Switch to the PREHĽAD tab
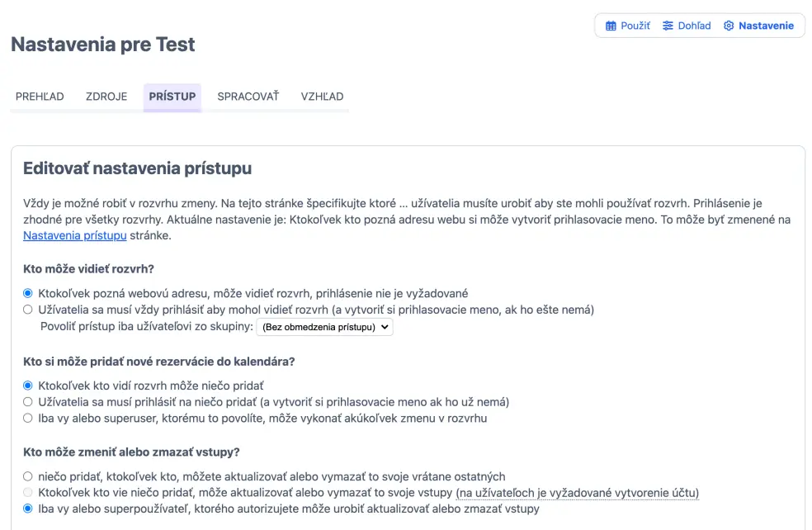The height and width of the screenshot is (530, 812). click(40, 97)
